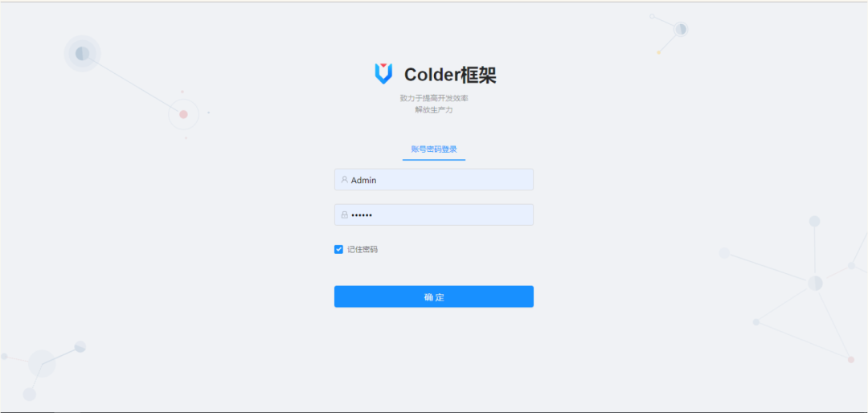Image resolution: width=868 pixels, height=413 pixels.
Task: Click the half-shaded circle graphic at top left
Action: click(83, 54)
